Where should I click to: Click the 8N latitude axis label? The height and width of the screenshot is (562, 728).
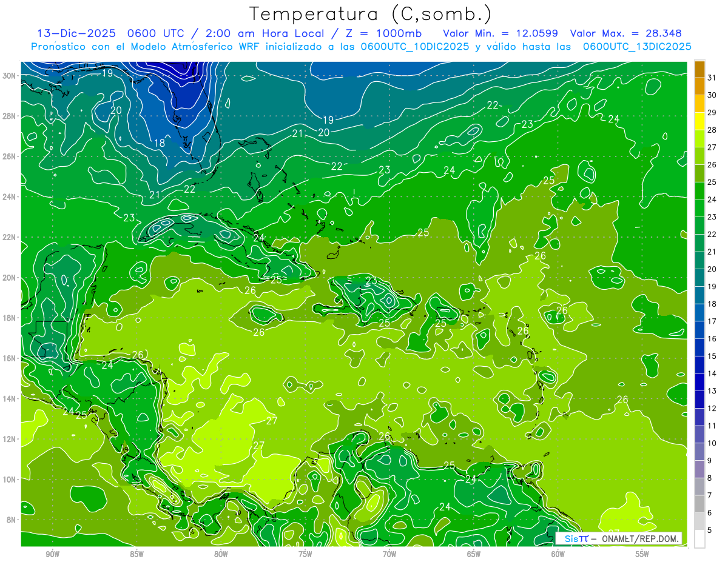pyautogui.click(x=12, y=520)
